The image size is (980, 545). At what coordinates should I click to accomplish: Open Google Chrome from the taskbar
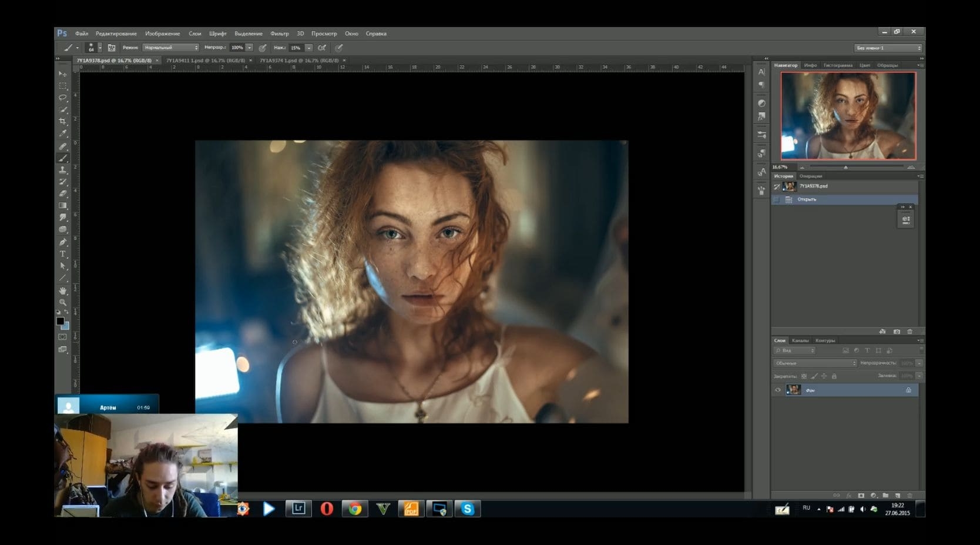tap(355, 509)
